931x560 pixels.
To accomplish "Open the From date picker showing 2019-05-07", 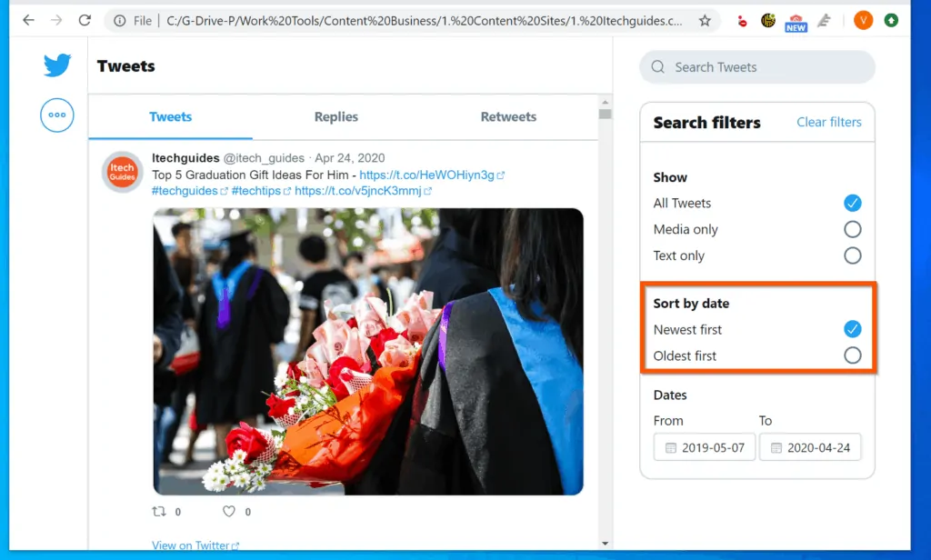I will click(x=704, y=447).
